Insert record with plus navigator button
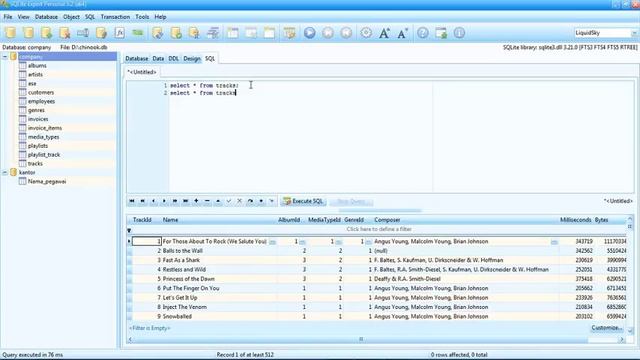 196,201
